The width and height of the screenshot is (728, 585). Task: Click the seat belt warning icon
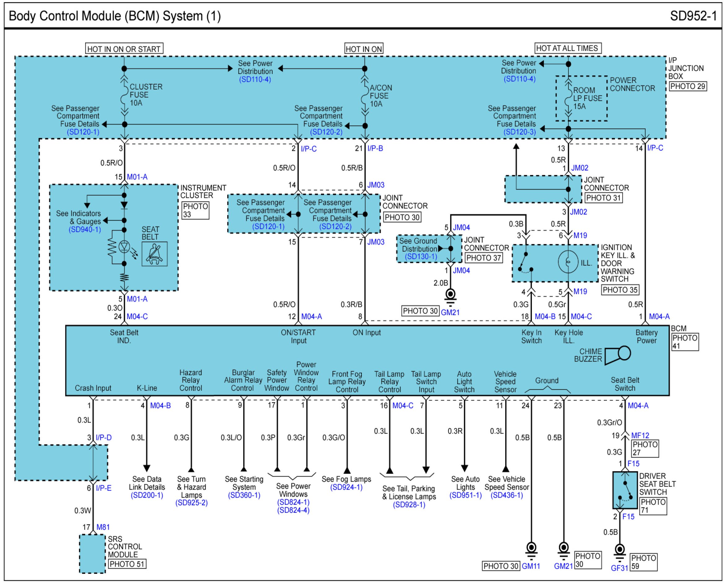pos(155,254)
